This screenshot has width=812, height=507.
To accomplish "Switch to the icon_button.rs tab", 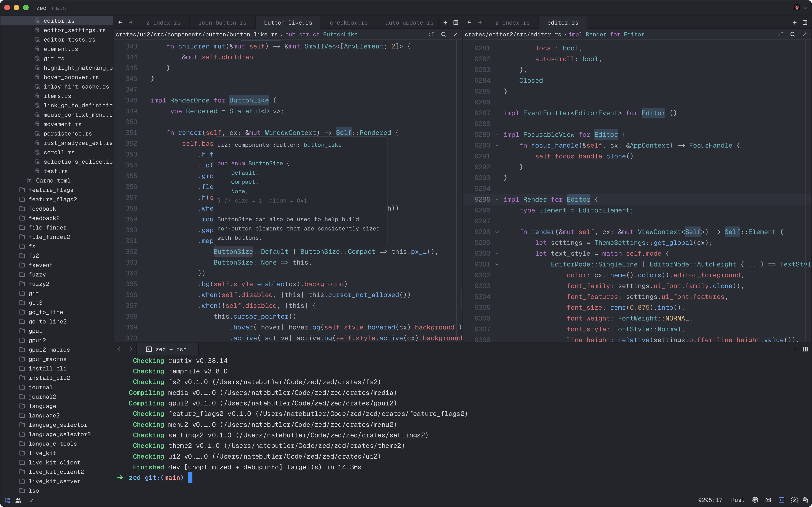I will [222, 23].
